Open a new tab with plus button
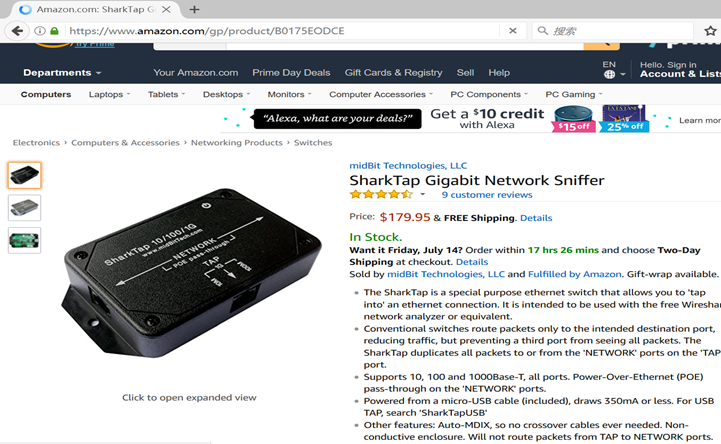This screenshot has height=444, width=721. coord(194,9)
